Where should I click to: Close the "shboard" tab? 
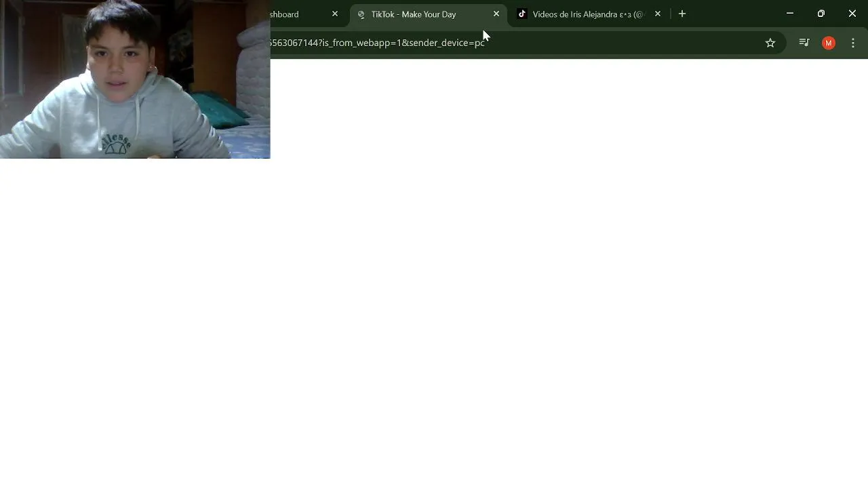tap(335, 14)
